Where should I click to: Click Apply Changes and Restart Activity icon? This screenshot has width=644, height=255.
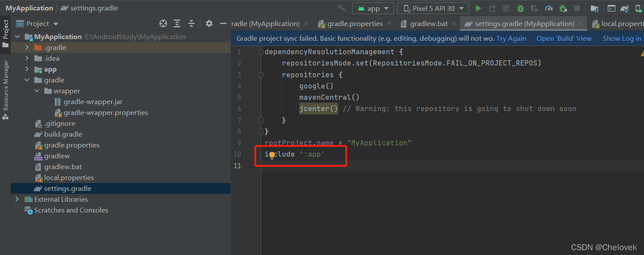click(492, 8)
